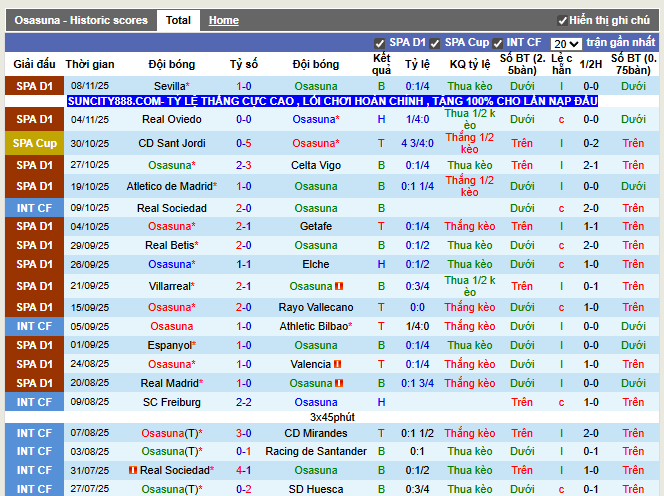Click the 2-3 score against Celta Vigo

pyautogui.click(x=243, y=165)
